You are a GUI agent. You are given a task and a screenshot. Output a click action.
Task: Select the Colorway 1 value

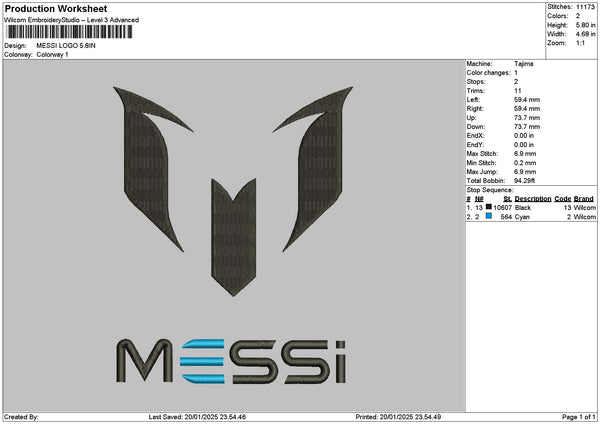click(52, 55)
